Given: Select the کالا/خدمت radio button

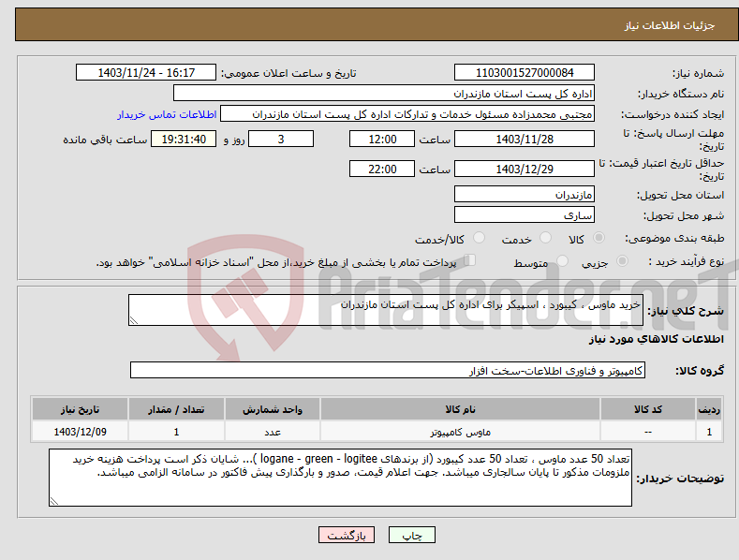Looking at the screenshot, I should 479,238.
